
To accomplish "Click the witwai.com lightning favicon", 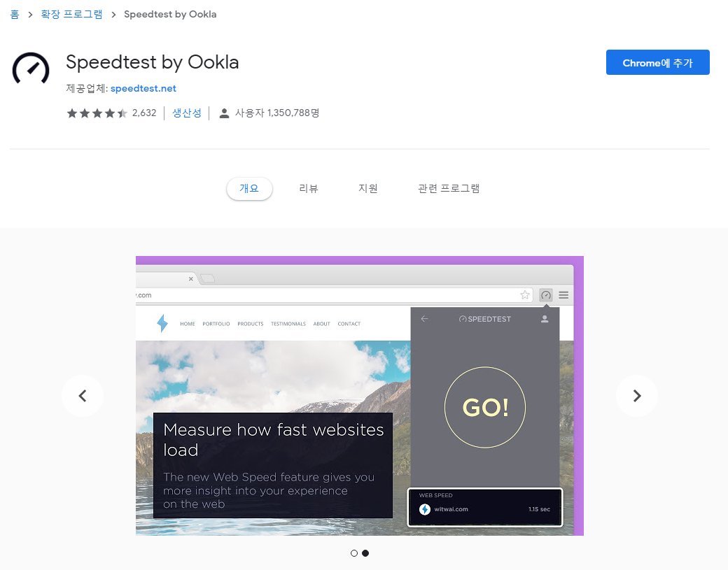I will [x=424, y=509].
